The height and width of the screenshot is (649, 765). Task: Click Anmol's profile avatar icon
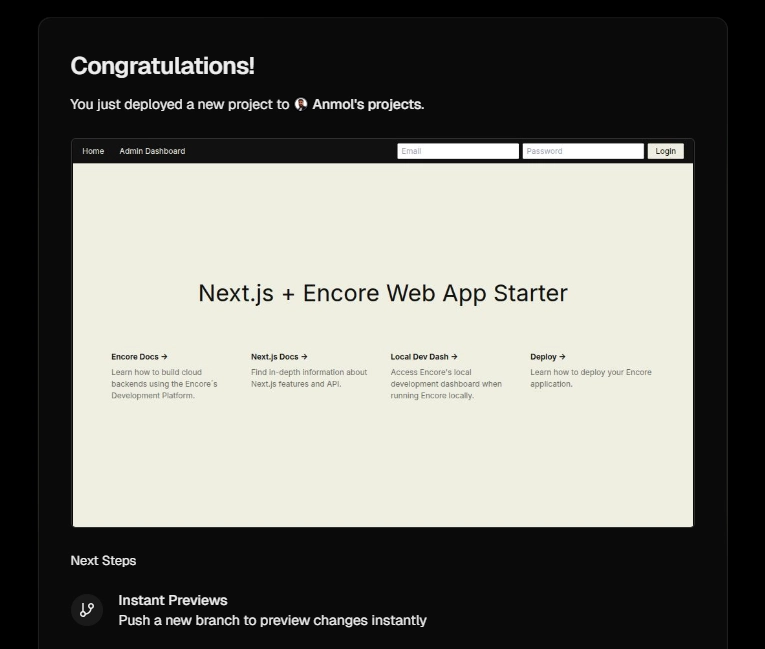pyautogui.click(x=301, y=104)
